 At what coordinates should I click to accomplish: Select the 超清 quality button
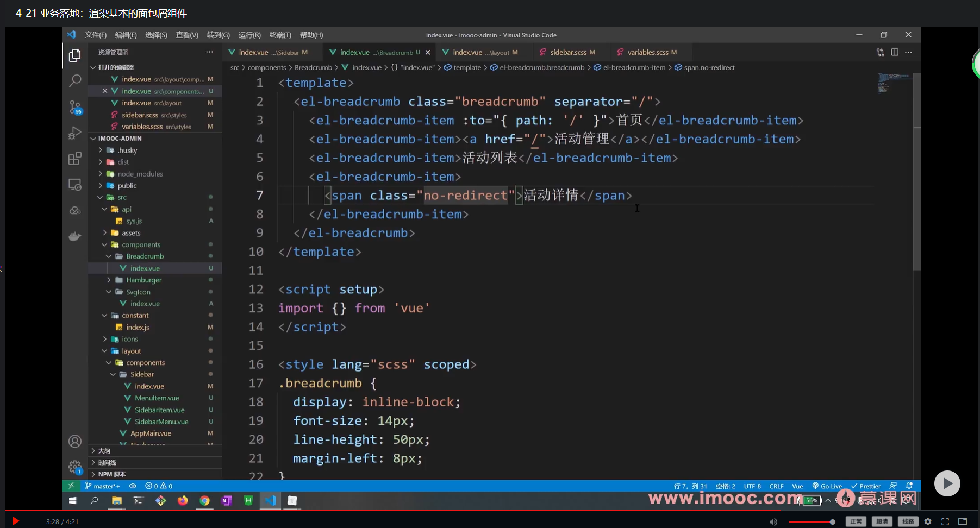click(x=882, y=521)
